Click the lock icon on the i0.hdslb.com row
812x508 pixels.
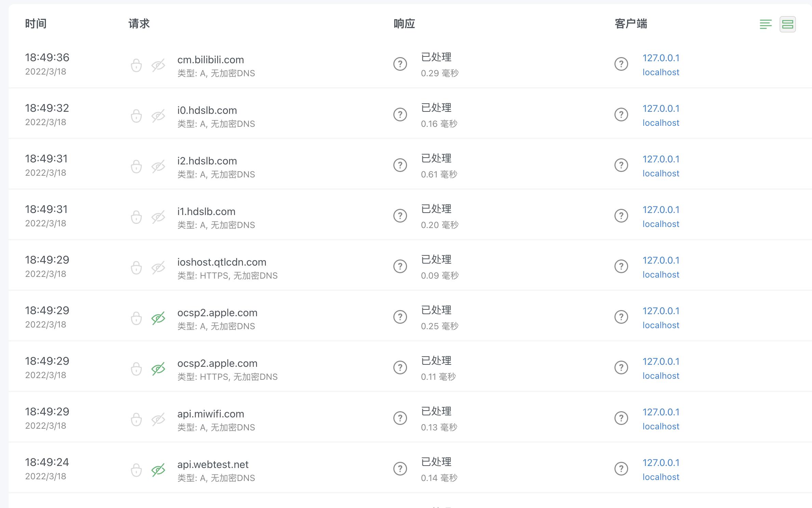coord(136,115)
